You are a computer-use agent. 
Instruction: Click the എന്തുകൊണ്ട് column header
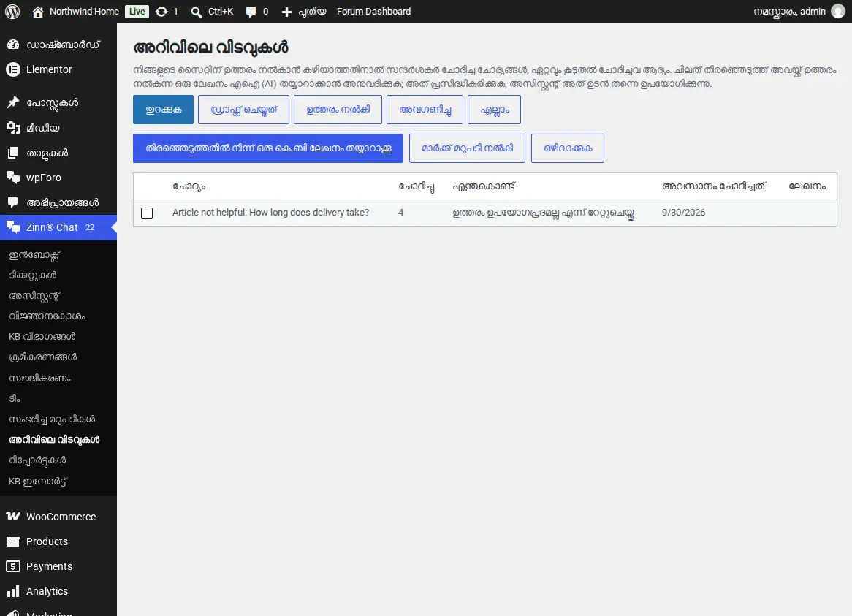[484, 186]
